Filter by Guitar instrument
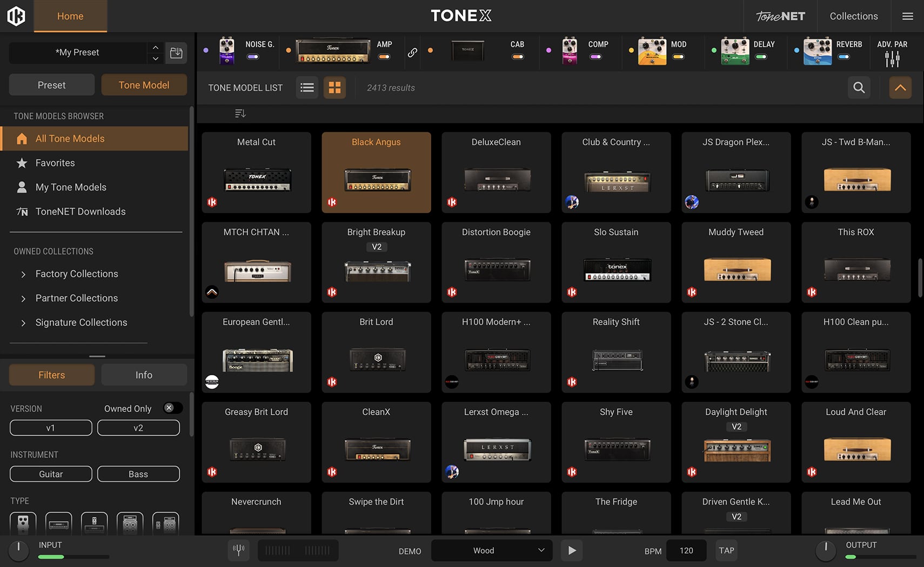The width and height of the screenshot is (924, 567). [51, 474]
